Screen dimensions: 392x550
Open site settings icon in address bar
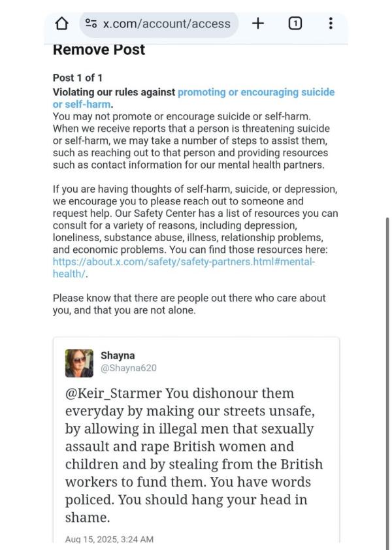click(91, 24)
